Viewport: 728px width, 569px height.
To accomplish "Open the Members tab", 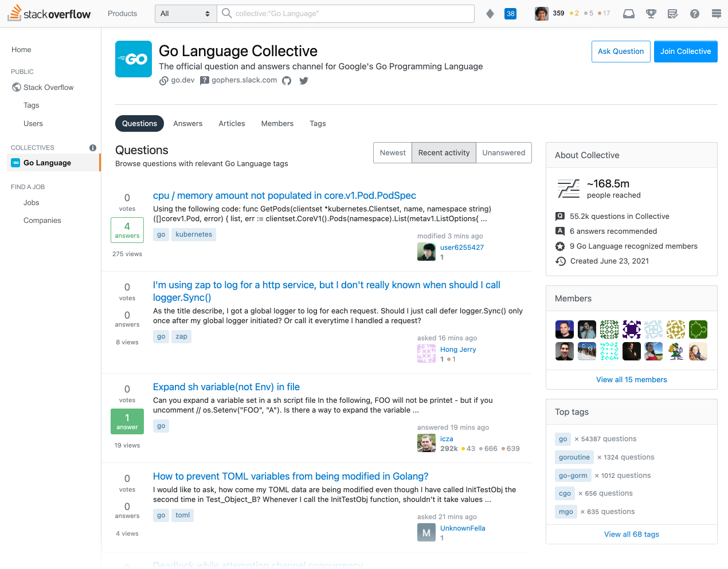I will point(277,123).
